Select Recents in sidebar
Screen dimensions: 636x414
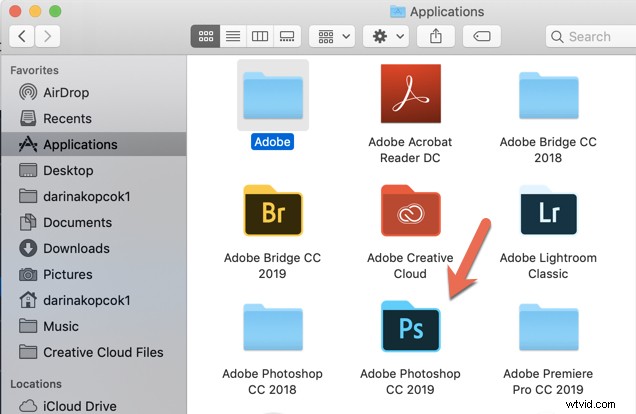click(94, 118)
